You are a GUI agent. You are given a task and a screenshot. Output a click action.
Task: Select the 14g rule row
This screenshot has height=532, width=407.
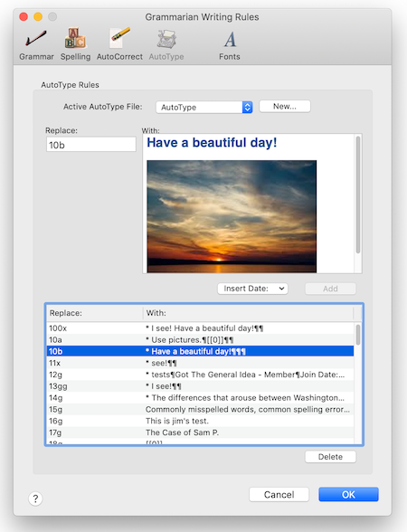pyautogui.click(x=200, y=398)
